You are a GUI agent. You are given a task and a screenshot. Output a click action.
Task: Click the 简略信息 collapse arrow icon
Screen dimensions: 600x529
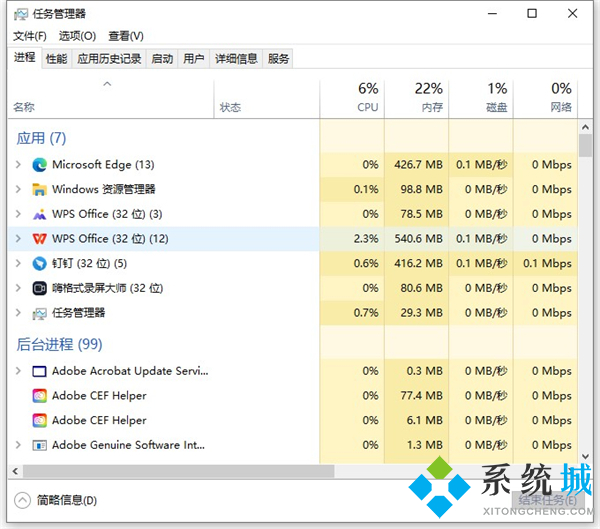(x=22, y=500)
